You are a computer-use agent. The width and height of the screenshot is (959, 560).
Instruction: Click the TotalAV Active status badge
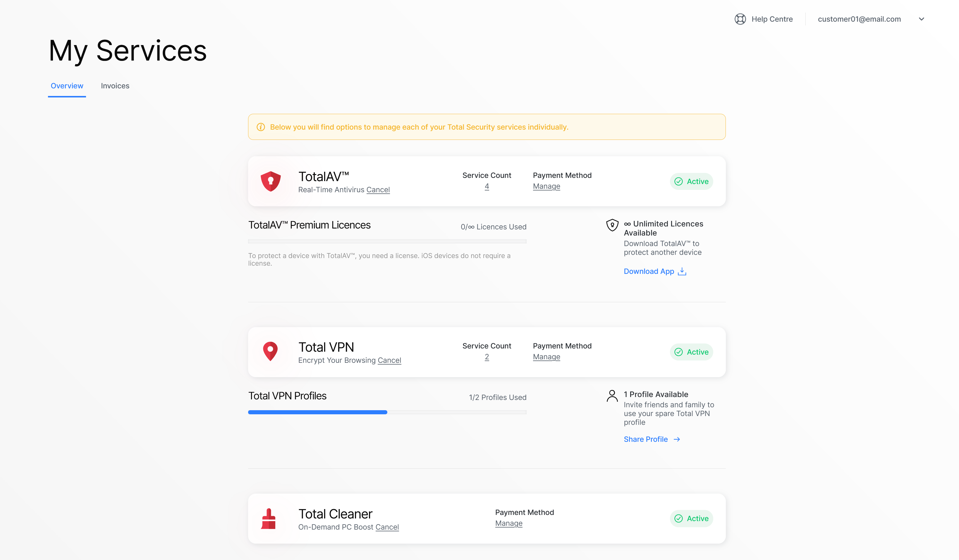691,181
